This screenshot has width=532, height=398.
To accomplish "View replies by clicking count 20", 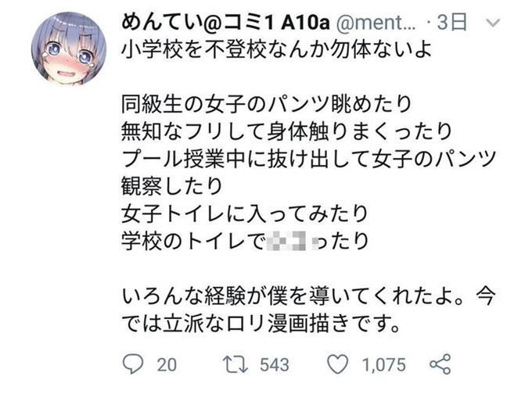I will (167, 365).
